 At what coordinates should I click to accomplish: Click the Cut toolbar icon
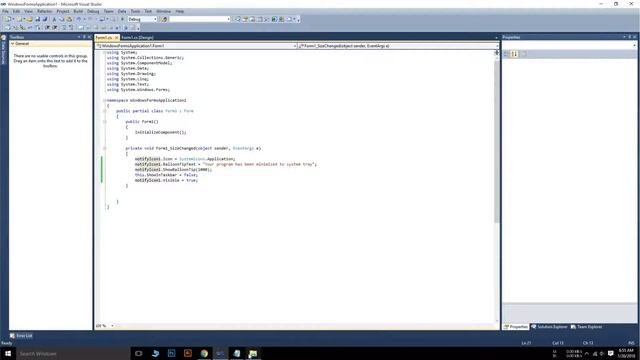54,19
